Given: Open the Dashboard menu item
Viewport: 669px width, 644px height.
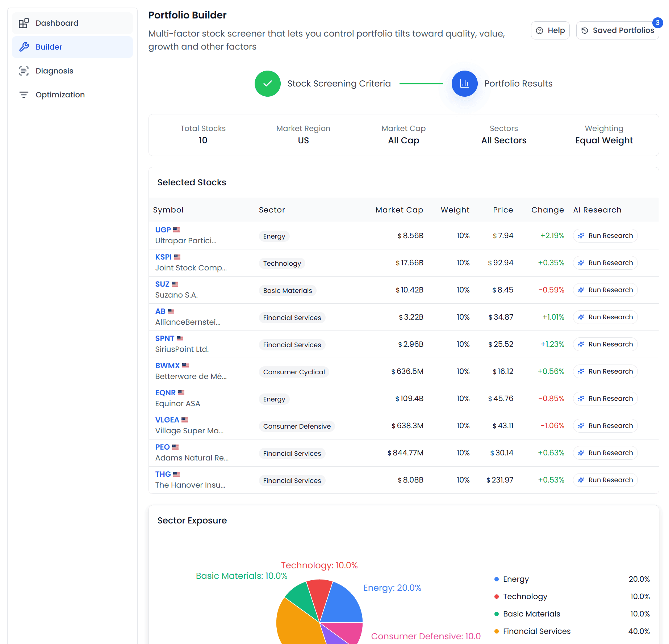Looking at the screenshot, I should [72, 23].
